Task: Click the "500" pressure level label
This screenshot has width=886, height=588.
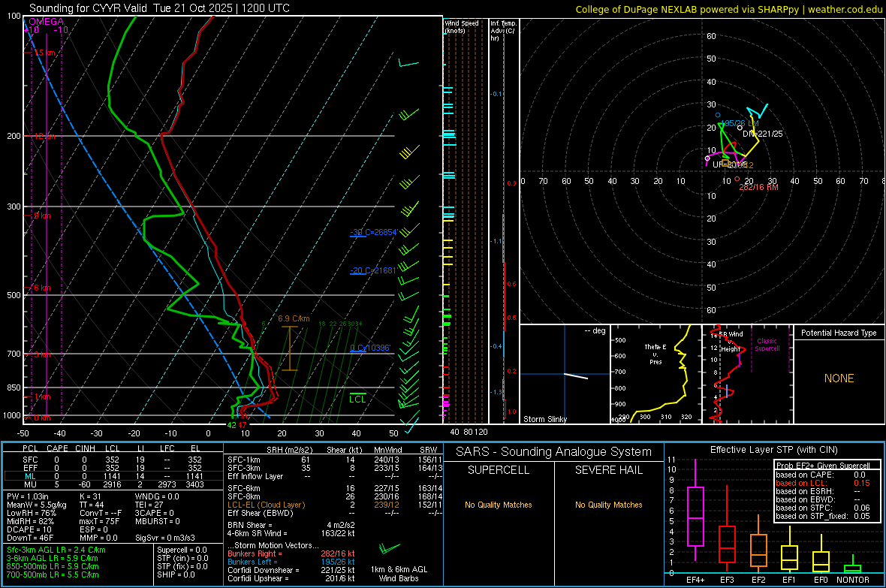Action: click(14, 295)
